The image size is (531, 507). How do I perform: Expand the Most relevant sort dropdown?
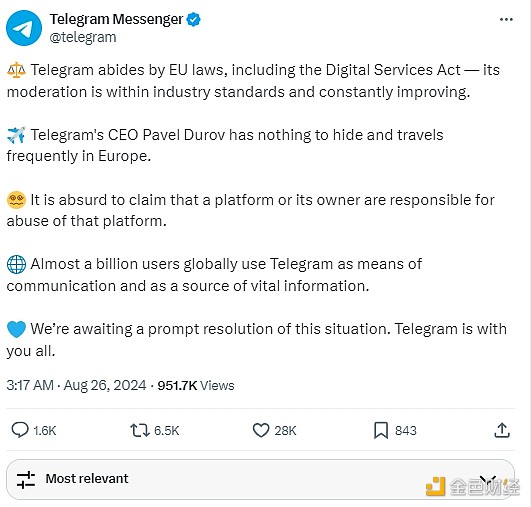[x=260, y=479]
